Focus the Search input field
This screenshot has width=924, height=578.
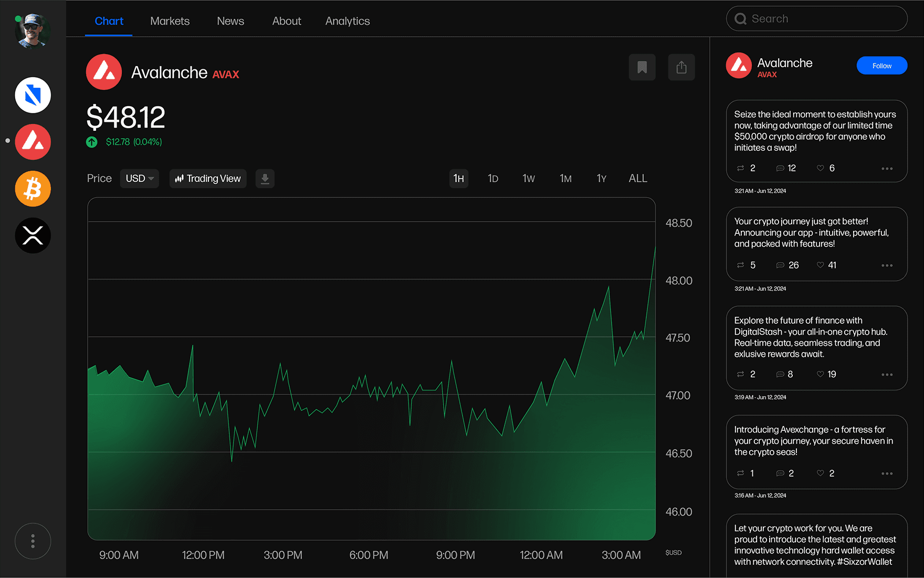tap(817, 19)
